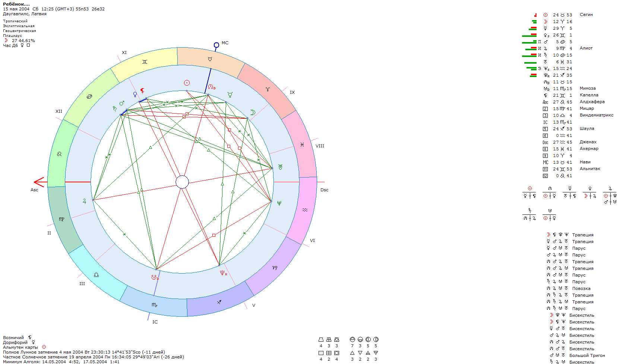Click the upper hemisphere circle symbol

(x=352, y=339)
